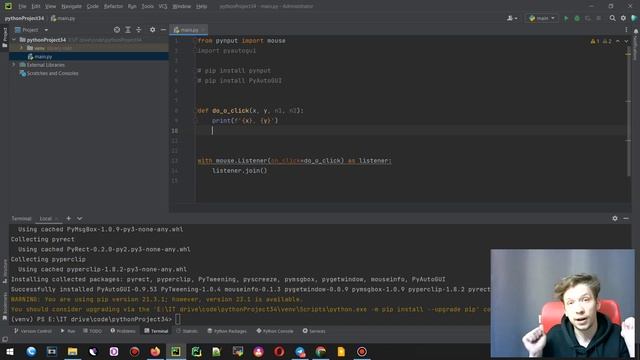
Task: Click Expand All icon in Project panel
Action: tap(128, 30)
